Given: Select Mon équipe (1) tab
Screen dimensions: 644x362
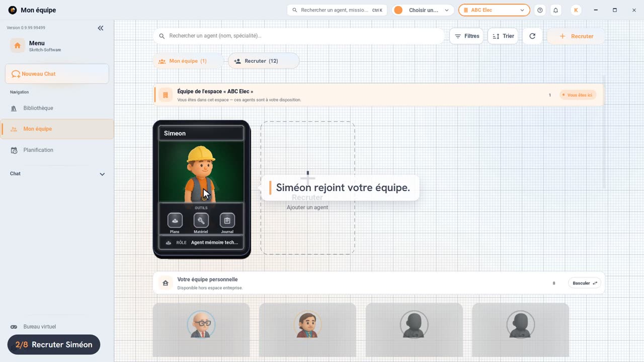Looking at the screenshot, I should tap(188, 61).
